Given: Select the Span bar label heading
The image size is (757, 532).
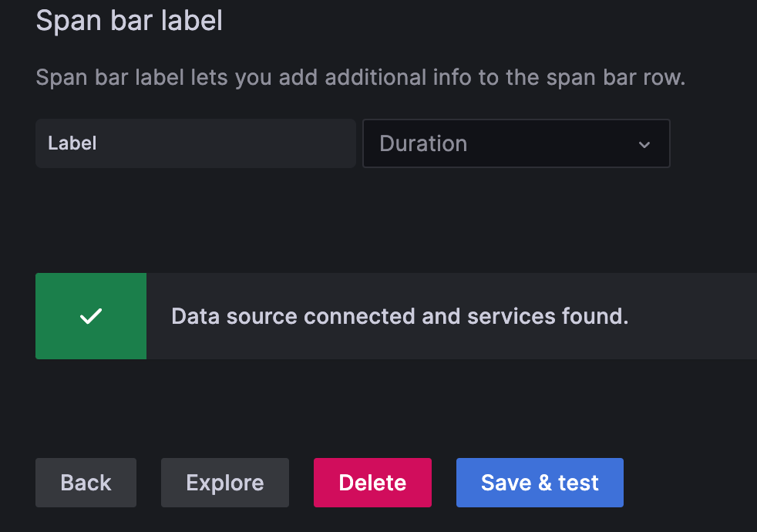Looking at the screenshot, I should 129,21.
